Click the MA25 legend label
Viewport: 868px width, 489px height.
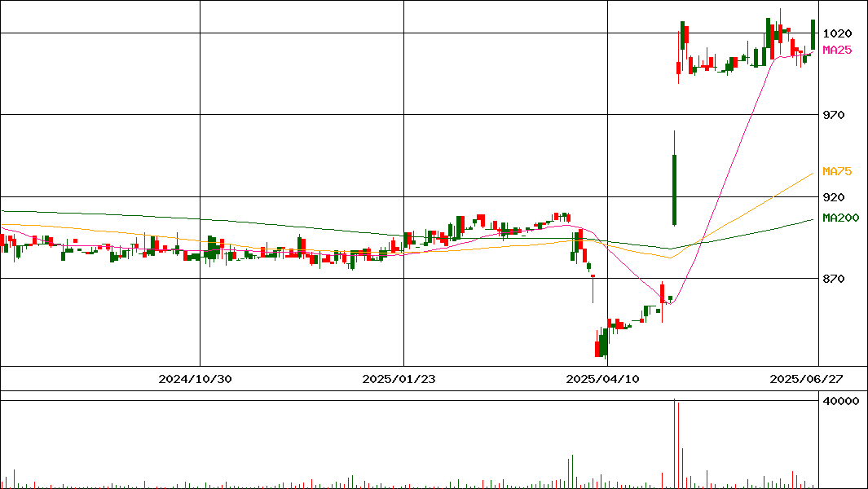point(837,50)
